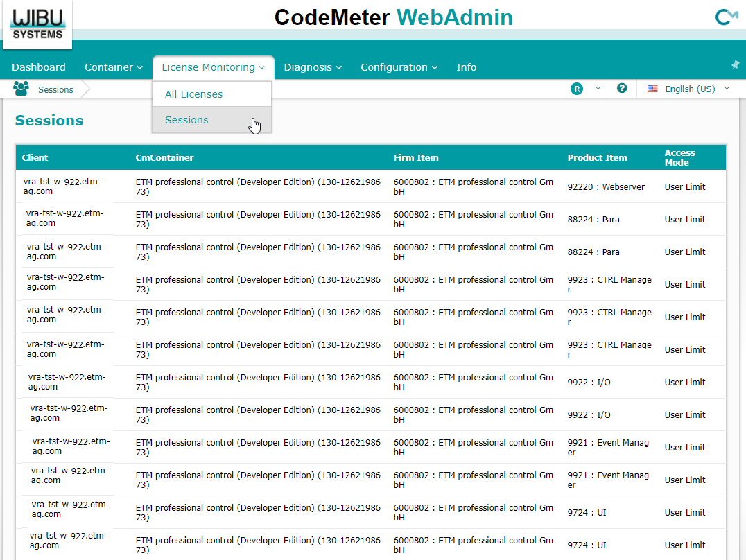Click the Firm Item cell in the first CTRL Manager row
The height and width of the screenshot is (560, 746).
pos(474,285)
